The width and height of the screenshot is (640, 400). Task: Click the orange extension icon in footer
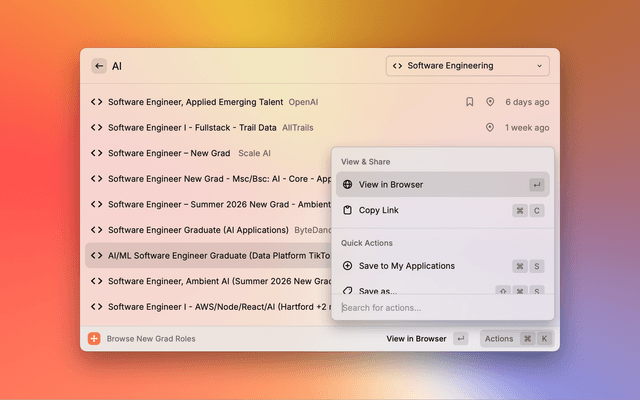pos(94,339)
